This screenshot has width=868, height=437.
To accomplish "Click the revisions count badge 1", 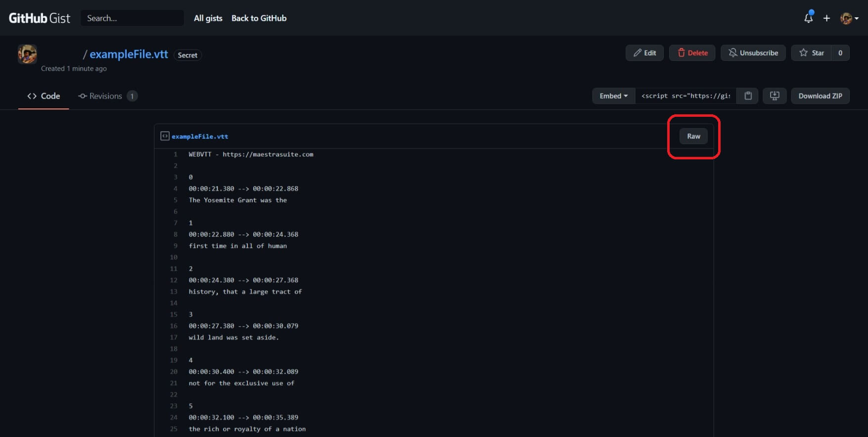I will tap(132, 96).
